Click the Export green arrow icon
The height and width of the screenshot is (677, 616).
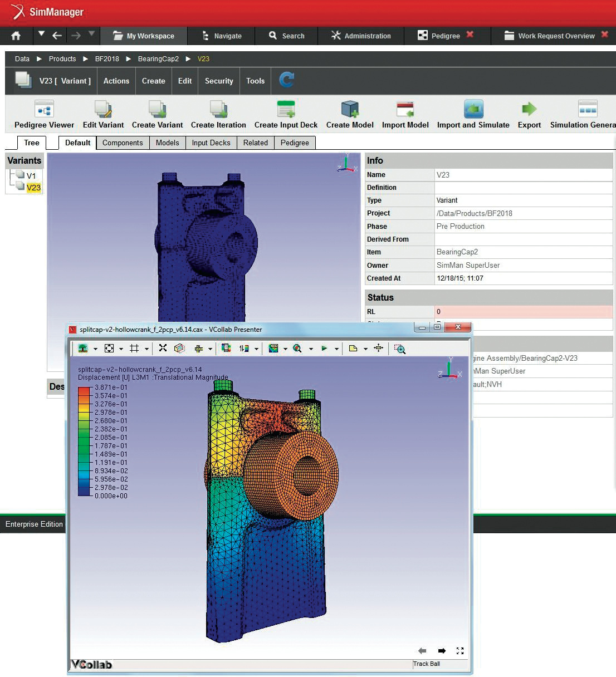pyautogui.click(x=529, y=109)
